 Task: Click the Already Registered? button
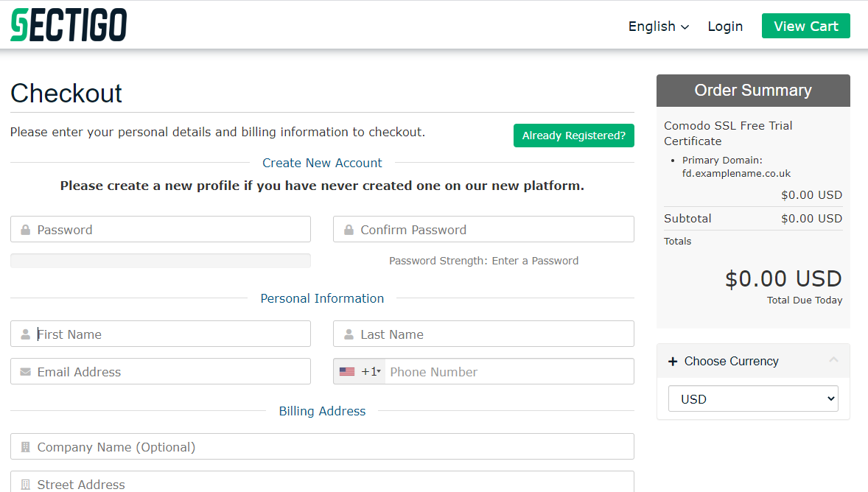tap(573, 136)
